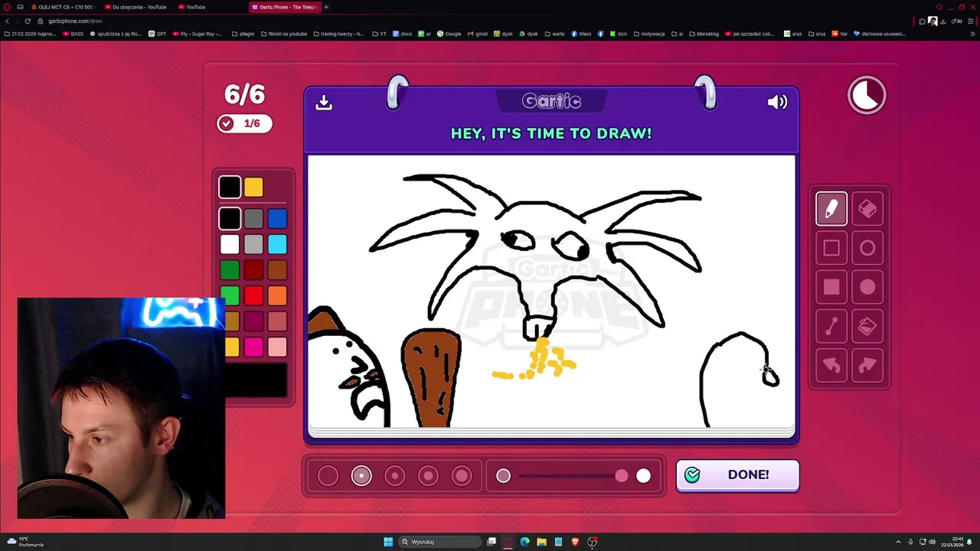Pick the middle brush size
Image resolution: width=980 pixels, height=551 pixels.
(394, 476)
